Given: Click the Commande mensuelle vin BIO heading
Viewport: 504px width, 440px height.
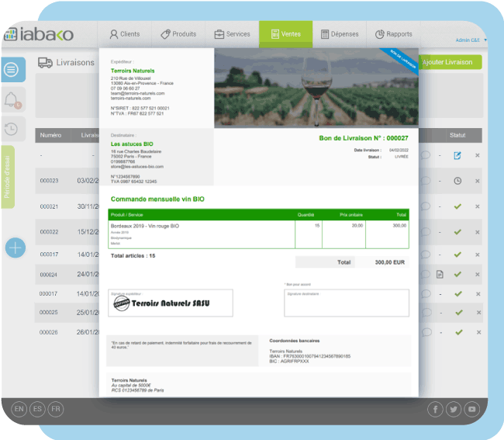Looking at the screenshot, I should point(157,199).
